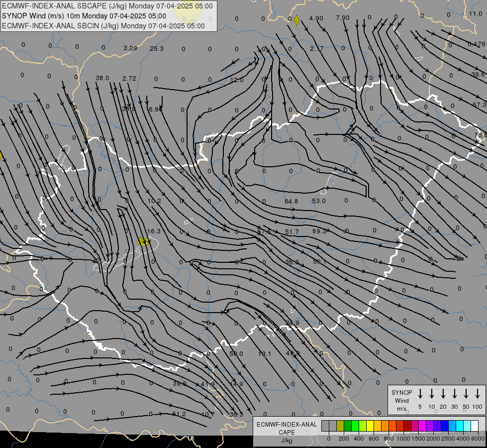Pick the olive swatch in CAPE colorbar
Screen dimensions: 487x448
point(340,426)
